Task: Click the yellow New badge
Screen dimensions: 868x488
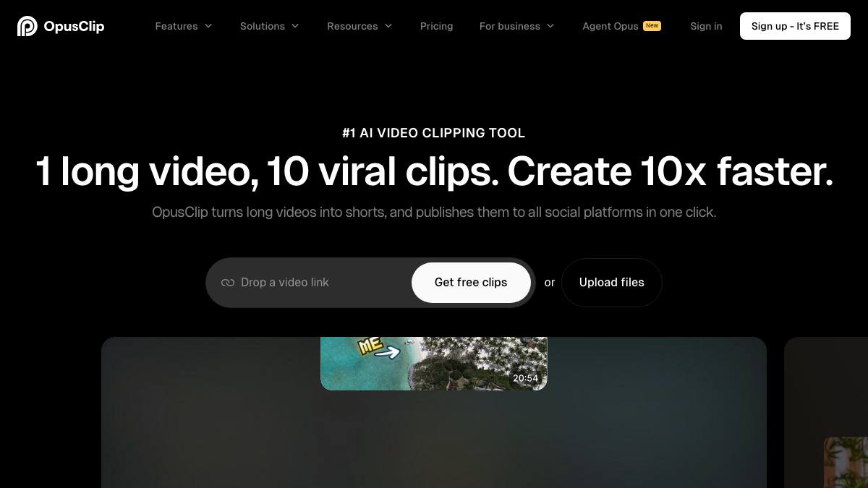Action: (x=652, y=25)
